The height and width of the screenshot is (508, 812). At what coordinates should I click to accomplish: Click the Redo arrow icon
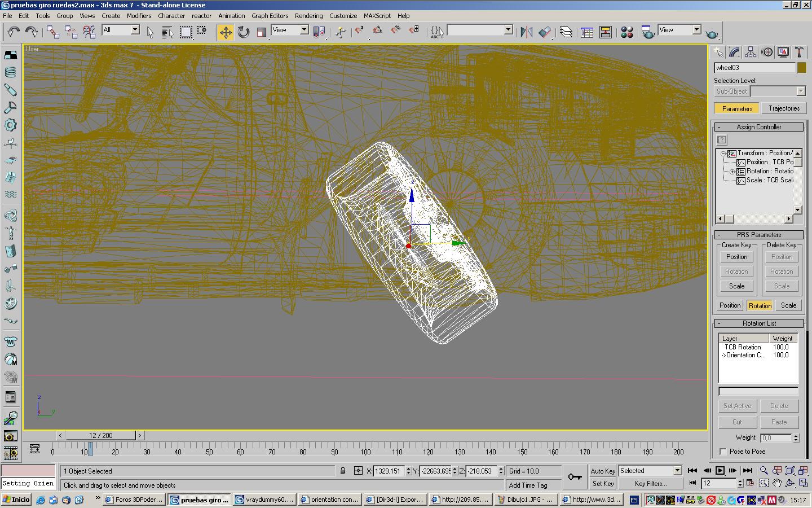tap(32, 32)
